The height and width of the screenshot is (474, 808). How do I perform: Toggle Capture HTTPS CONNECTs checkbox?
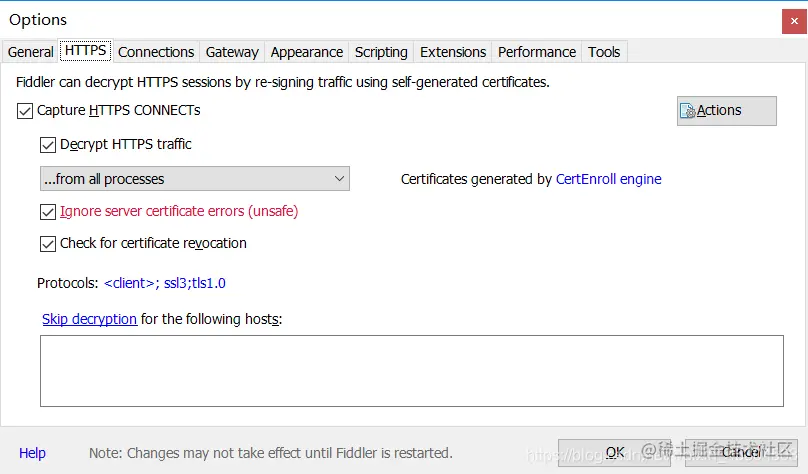coord(25,111)
